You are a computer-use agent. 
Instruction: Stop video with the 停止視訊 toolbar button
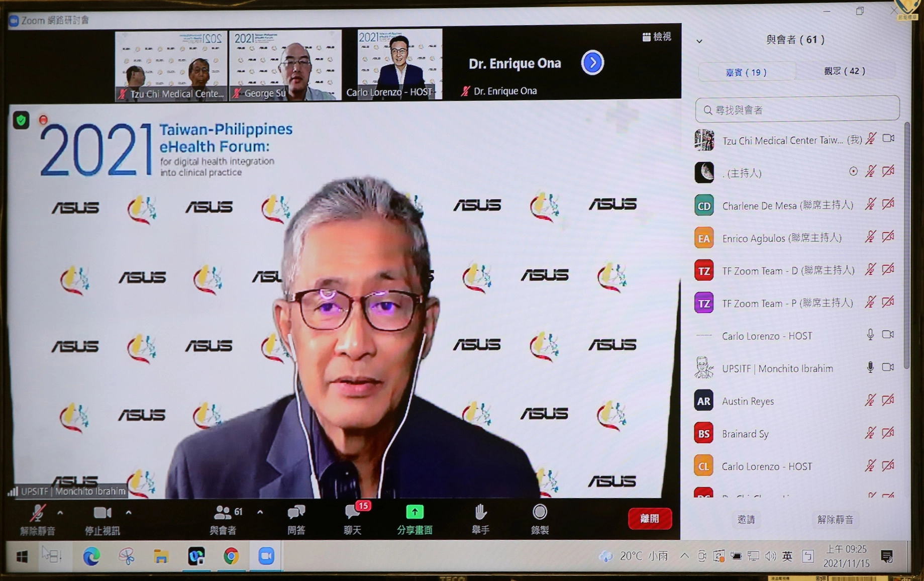pyautogui.click(x=102, y=520)
